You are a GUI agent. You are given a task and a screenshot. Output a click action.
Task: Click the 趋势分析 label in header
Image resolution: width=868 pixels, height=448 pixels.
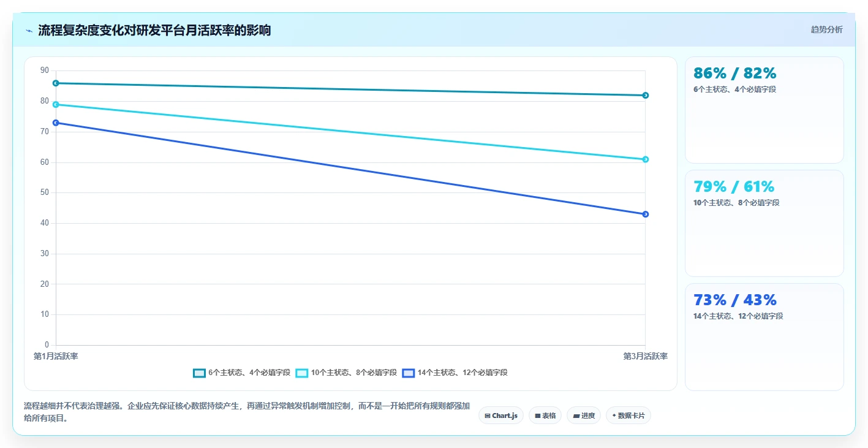[x=826, y=29]
